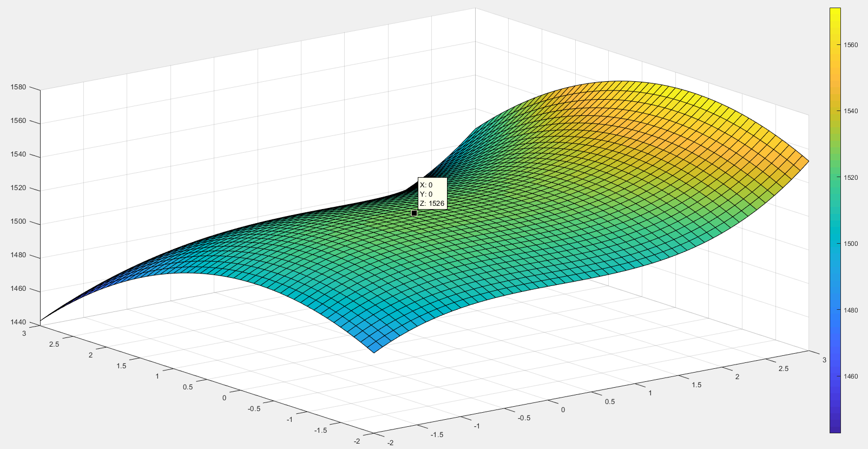Click the colorbar tick label 1560
868x449 pixels.
click(851, 45)
